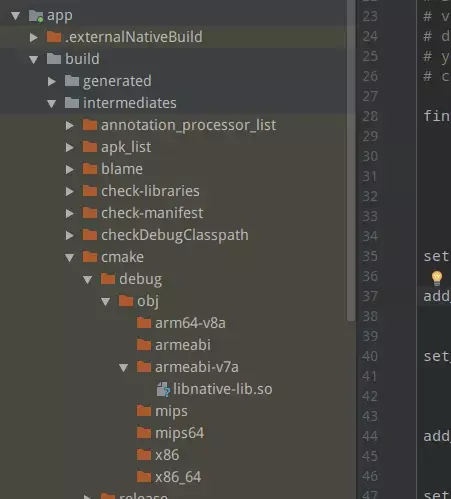451x499 pixels.
Task: Collapse the obj folder arrow
Action: 105,302
